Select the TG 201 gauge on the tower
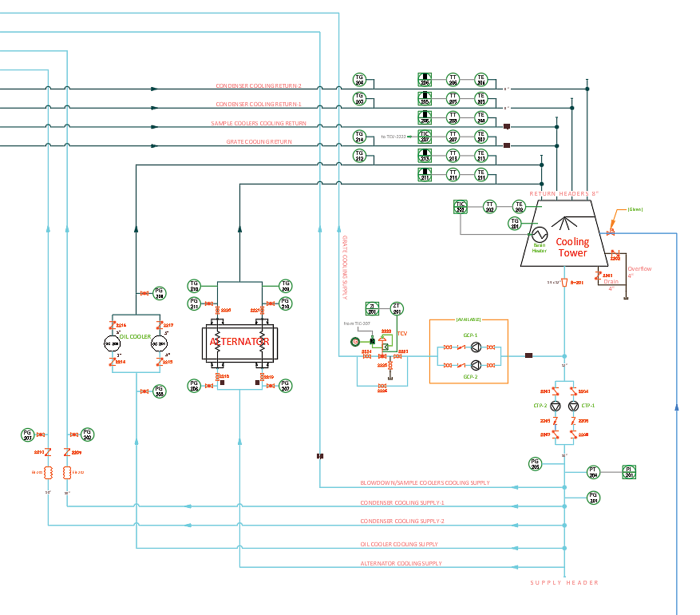The image size is (700, 615). 515,223
